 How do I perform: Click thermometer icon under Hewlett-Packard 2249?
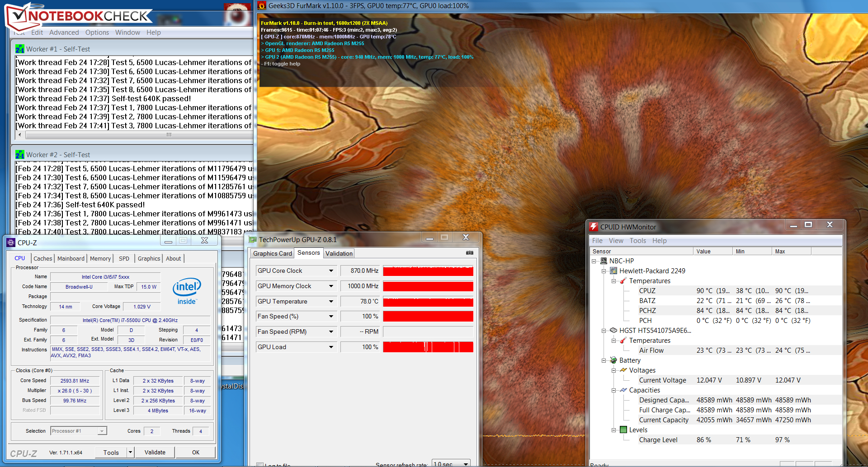(x=623, y=281)
